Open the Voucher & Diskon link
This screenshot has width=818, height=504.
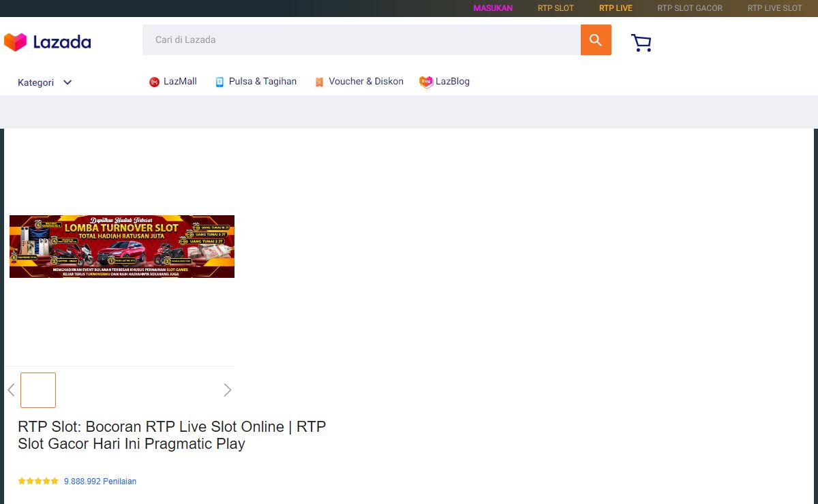coord(366,81)
